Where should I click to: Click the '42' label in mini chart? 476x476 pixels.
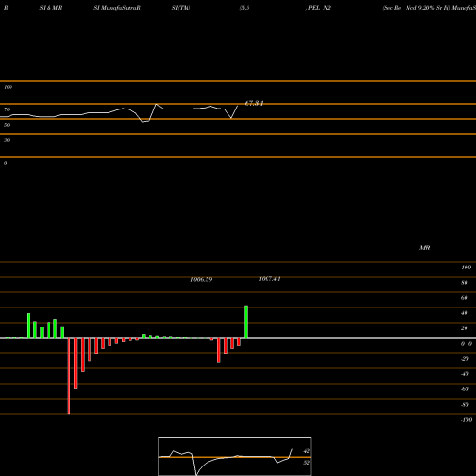pos(307,451)
